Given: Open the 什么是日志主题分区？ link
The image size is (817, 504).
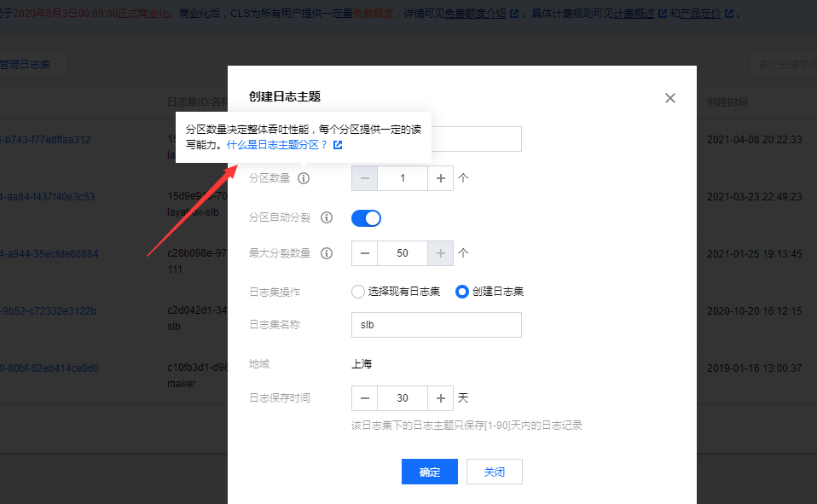Looking at the screenshot, I should coord(276,145).
